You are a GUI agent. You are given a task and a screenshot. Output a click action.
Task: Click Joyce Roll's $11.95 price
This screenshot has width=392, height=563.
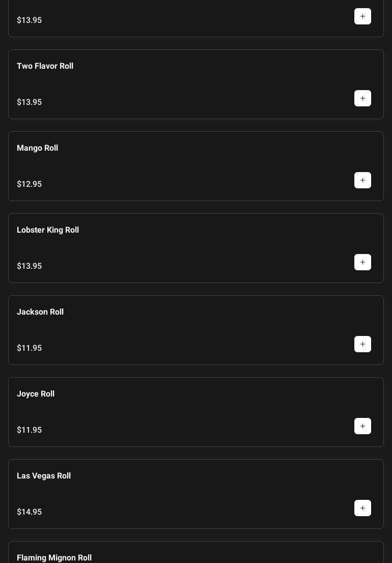(30, 430)
